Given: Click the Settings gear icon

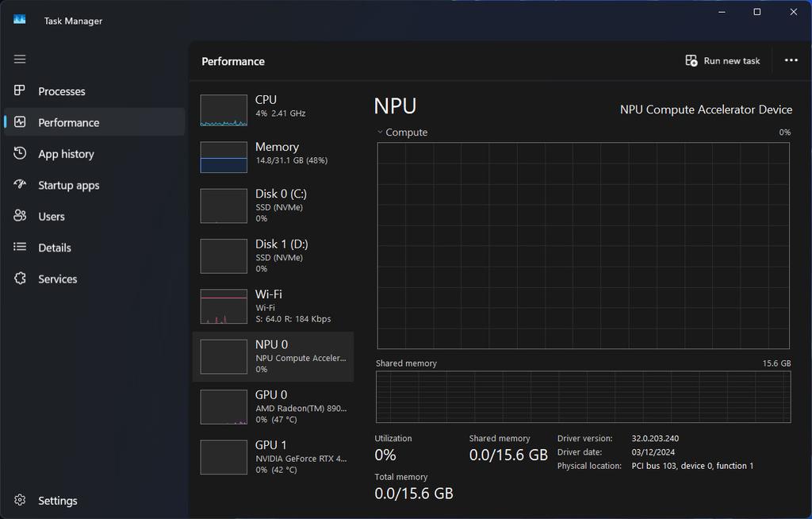Looking at the screenshot, I should coord(20,500).
